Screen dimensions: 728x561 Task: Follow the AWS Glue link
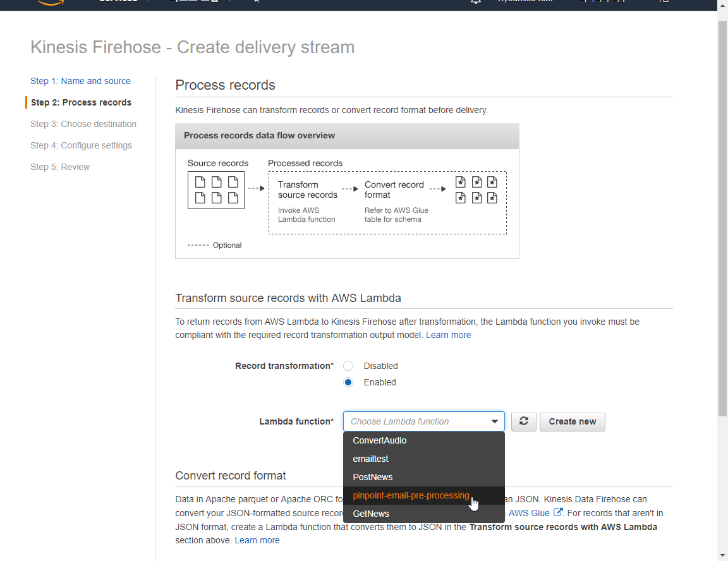click(x=529, y=513)
